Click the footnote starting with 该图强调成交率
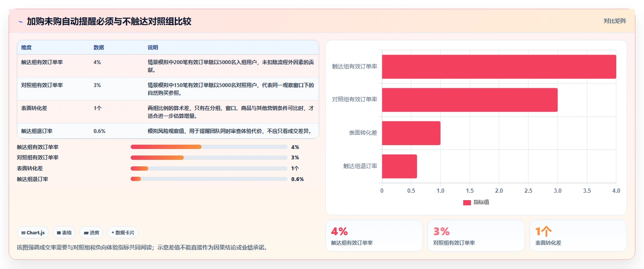Viewport: 644px width, 269px height. pos(142,248)
